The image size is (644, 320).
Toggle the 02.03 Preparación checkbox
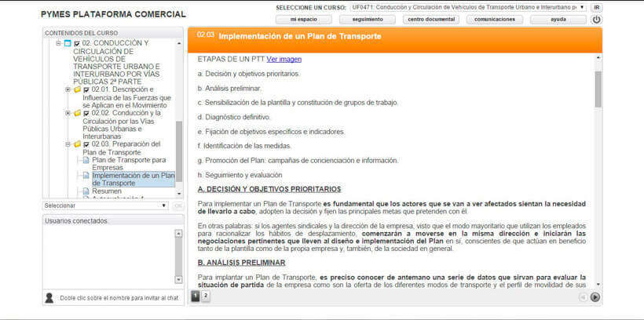86,144
